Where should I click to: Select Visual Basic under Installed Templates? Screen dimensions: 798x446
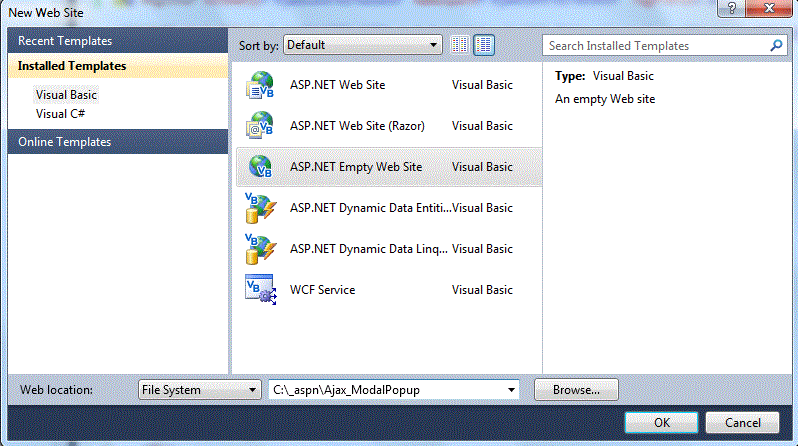click(x=67, y=94)
